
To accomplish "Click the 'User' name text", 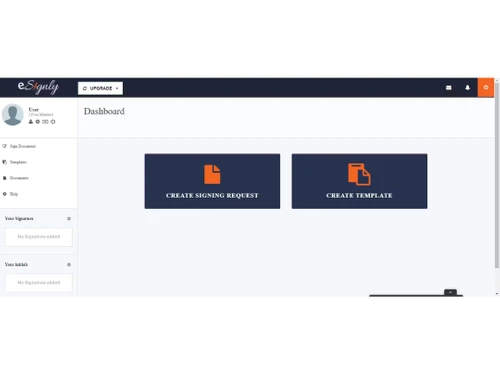I will tap(34, 110).
